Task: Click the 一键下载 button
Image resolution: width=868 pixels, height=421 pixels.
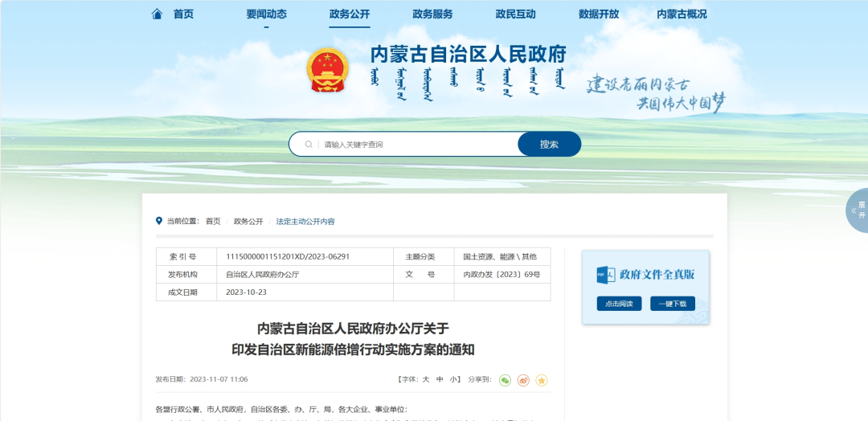Action: coord(673,304)
